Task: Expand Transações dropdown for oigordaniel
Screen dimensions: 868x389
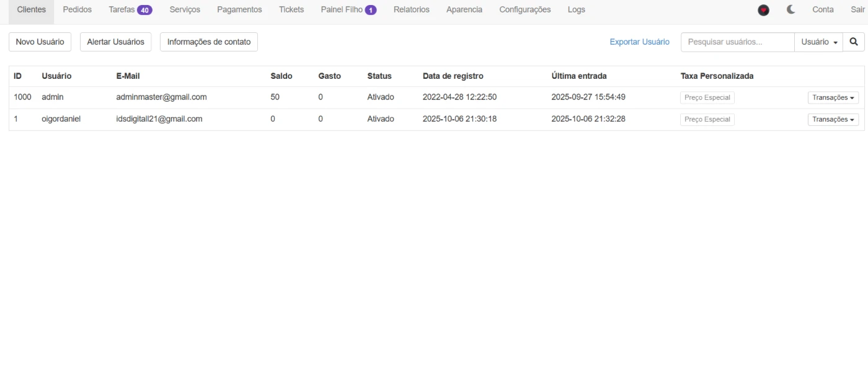Action: [833, 119]
